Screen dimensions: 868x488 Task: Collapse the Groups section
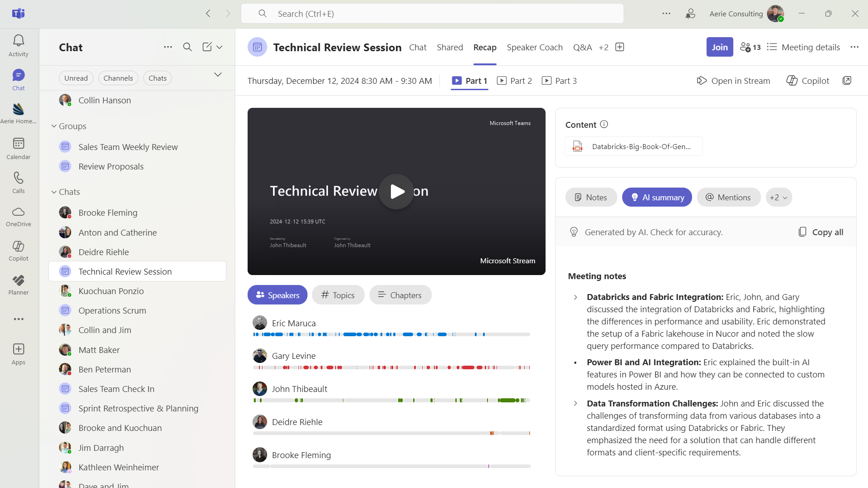(54, 126)
